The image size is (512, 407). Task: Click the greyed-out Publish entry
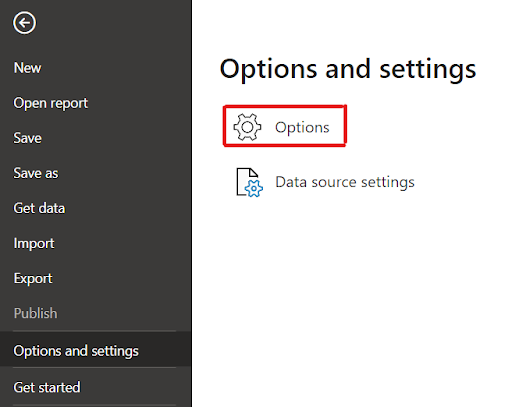tap(35, 314)
